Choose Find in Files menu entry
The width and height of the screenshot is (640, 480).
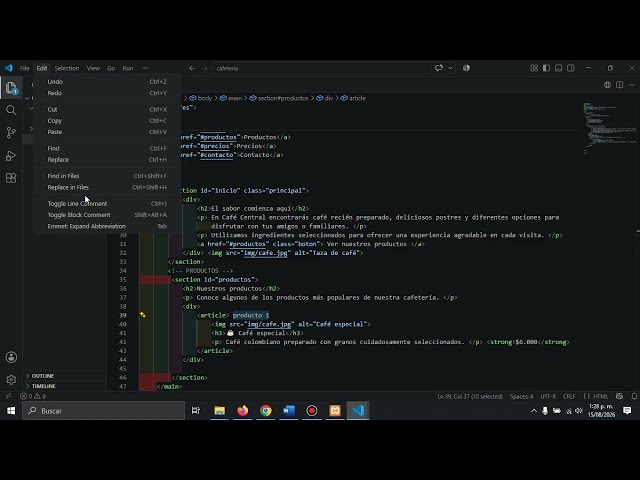coord(107,176)
